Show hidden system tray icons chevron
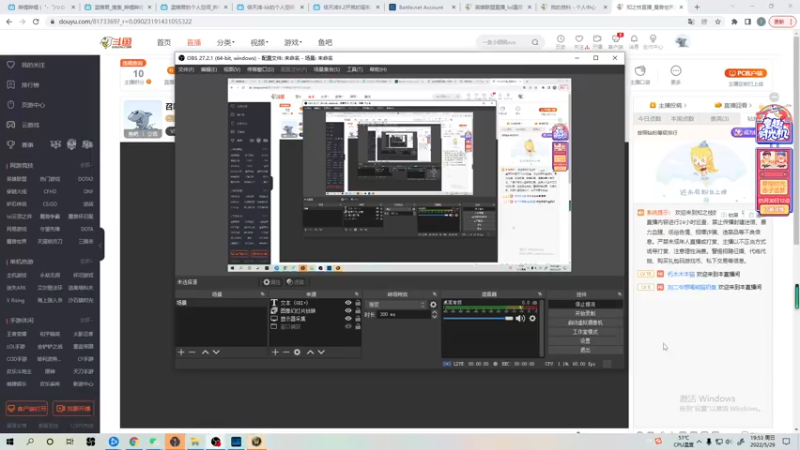This screenshot has height=450, width=800. 698,442
